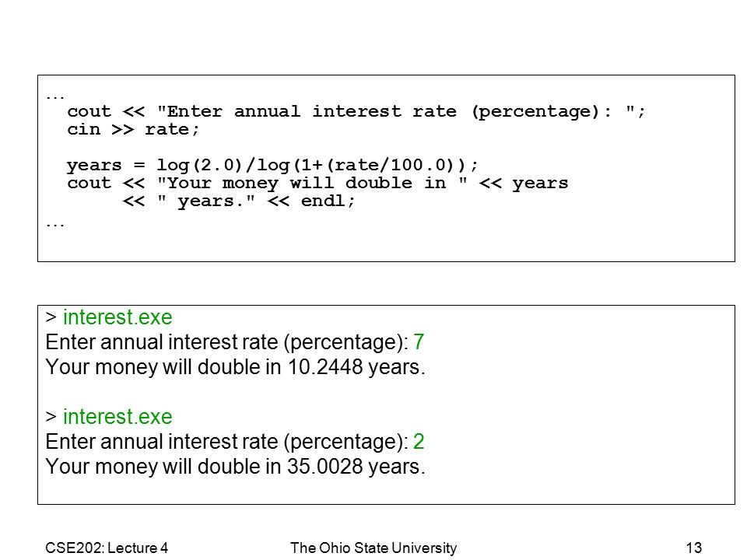Screen dimensions: 747x560
Task: Click 'The Ohio State University' footer
Action: click(373, 548)
